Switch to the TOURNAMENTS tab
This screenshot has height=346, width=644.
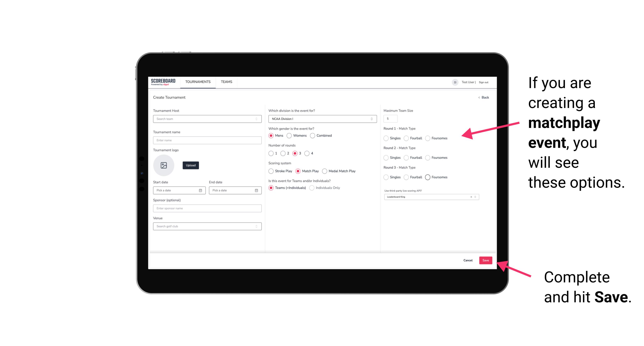[198, 82]
